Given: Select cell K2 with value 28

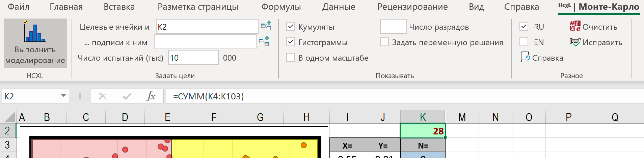Looking at the screenshot, I should pyautogui.click(x=423, y=131).
